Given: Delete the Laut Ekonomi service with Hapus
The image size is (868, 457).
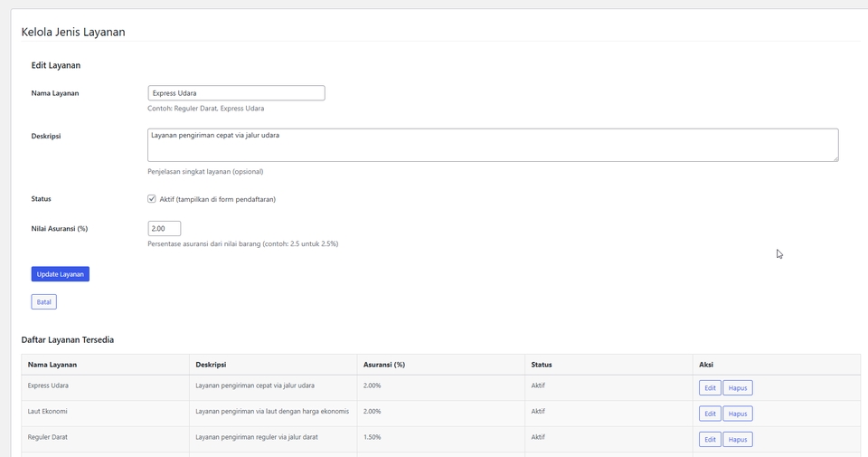Looking at the screenshot, I should [738, 414].
